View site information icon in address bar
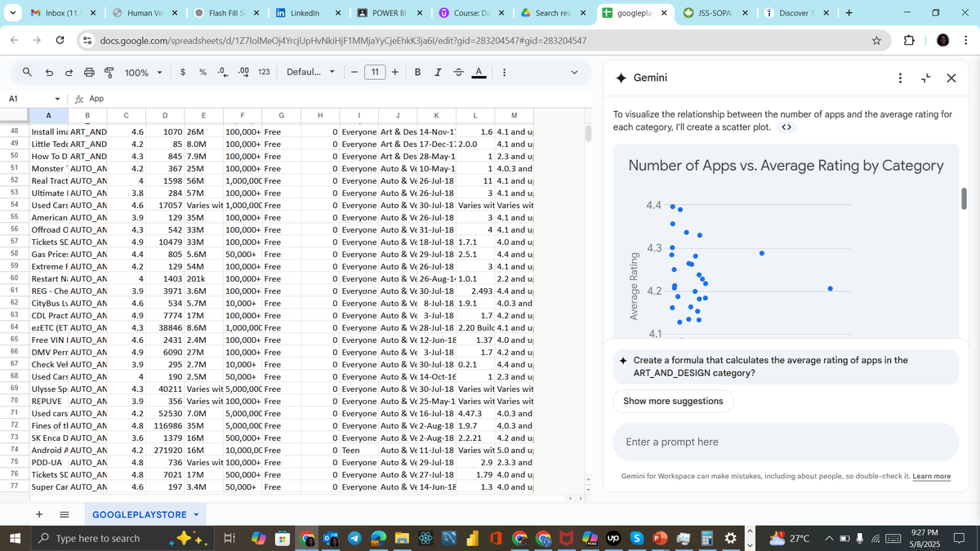Image resolution: width=980 pixels, height=551 pixels. 87,40
